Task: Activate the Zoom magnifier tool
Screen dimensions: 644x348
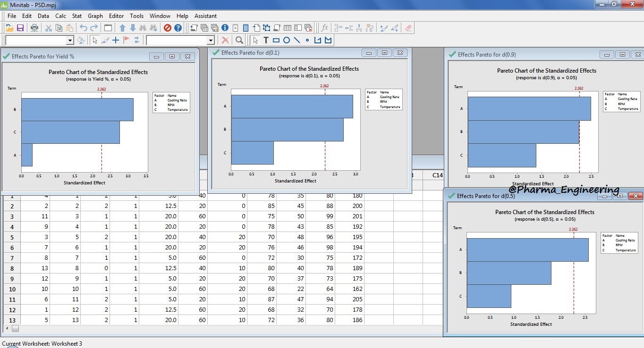Action: pos(239,40)
